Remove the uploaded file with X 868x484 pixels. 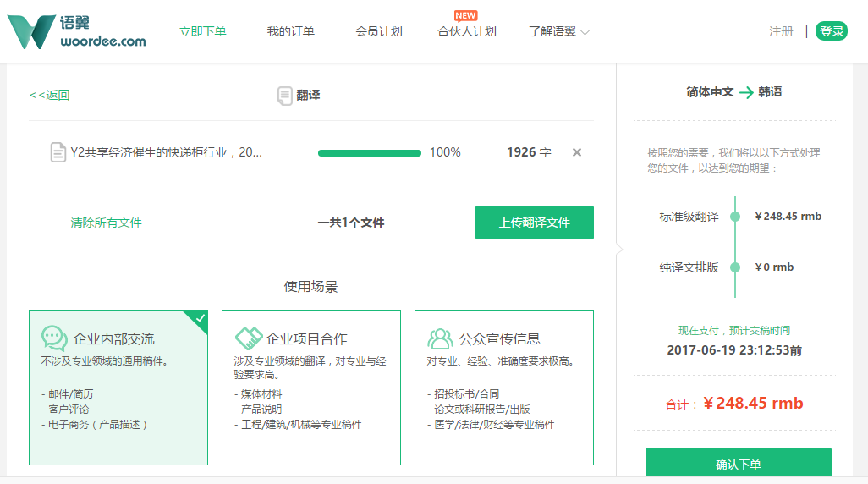point(577,152)
